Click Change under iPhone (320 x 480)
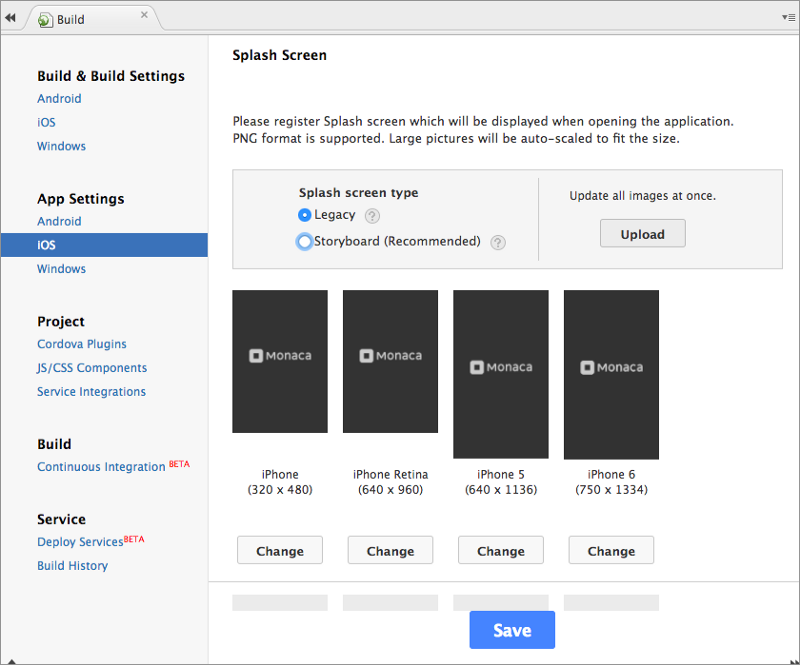Viewport: 800px width, 665px height. (280, 550)
